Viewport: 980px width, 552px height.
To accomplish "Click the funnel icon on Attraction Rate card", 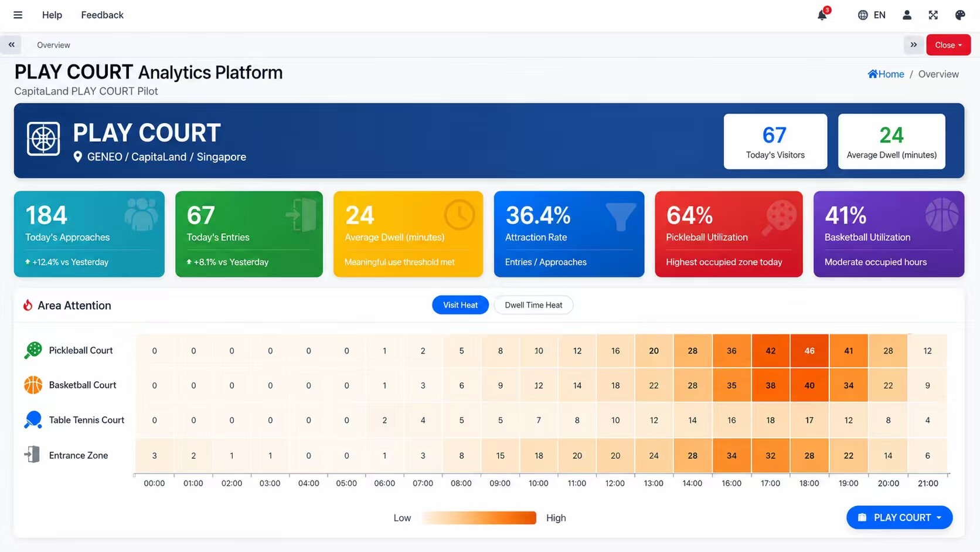I will pyautogui.click(x=621, y=216).
